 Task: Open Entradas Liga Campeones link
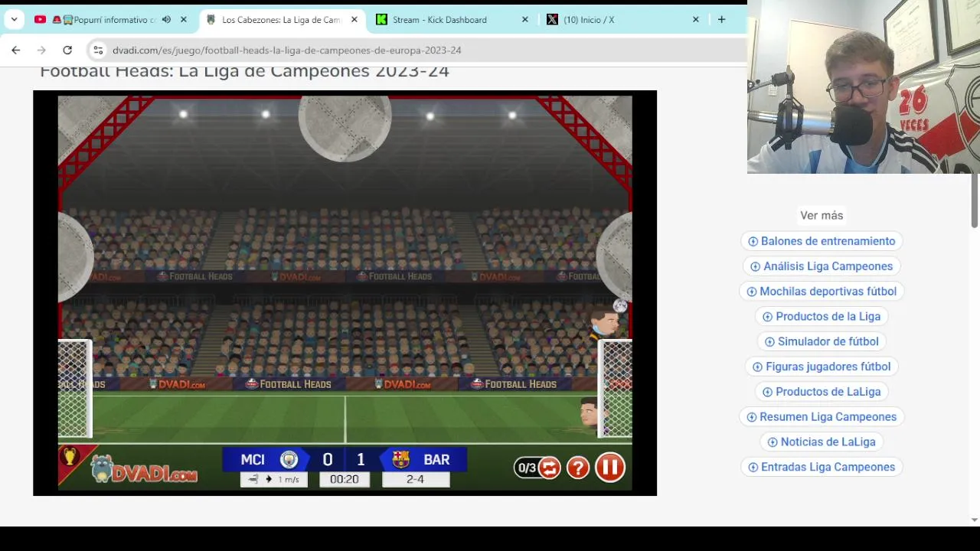click(x=822, y=467)
